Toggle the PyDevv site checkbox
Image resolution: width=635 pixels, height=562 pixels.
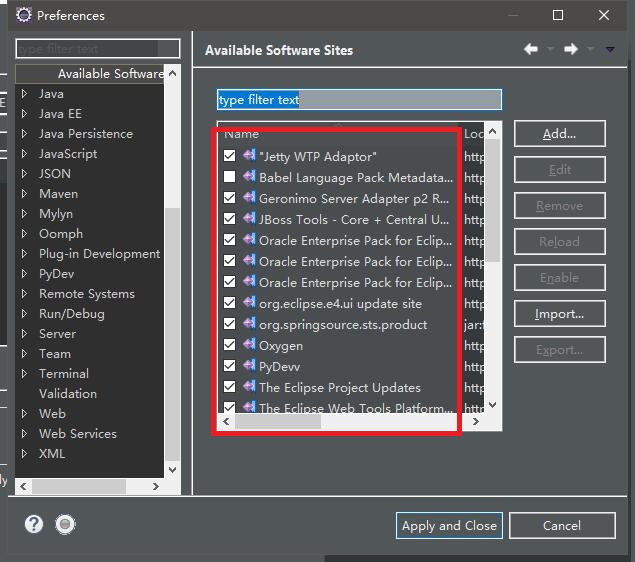click(230, 366)
